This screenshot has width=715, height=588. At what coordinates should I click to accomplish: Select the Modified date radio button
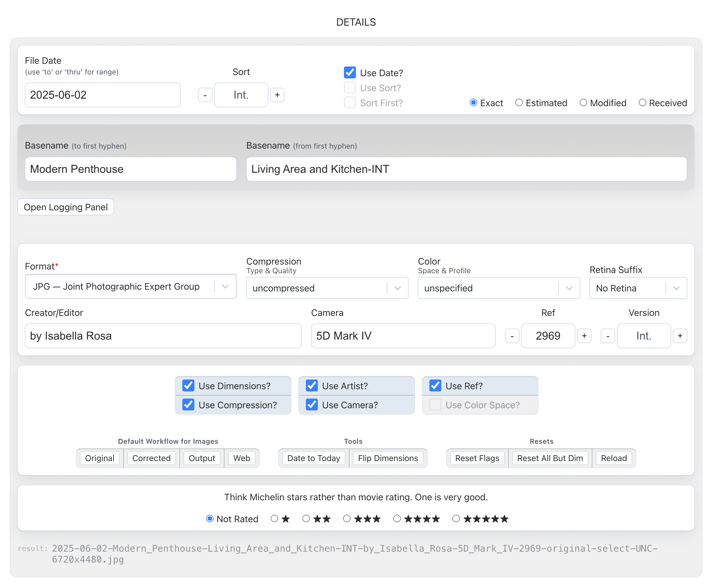point(583,103)
